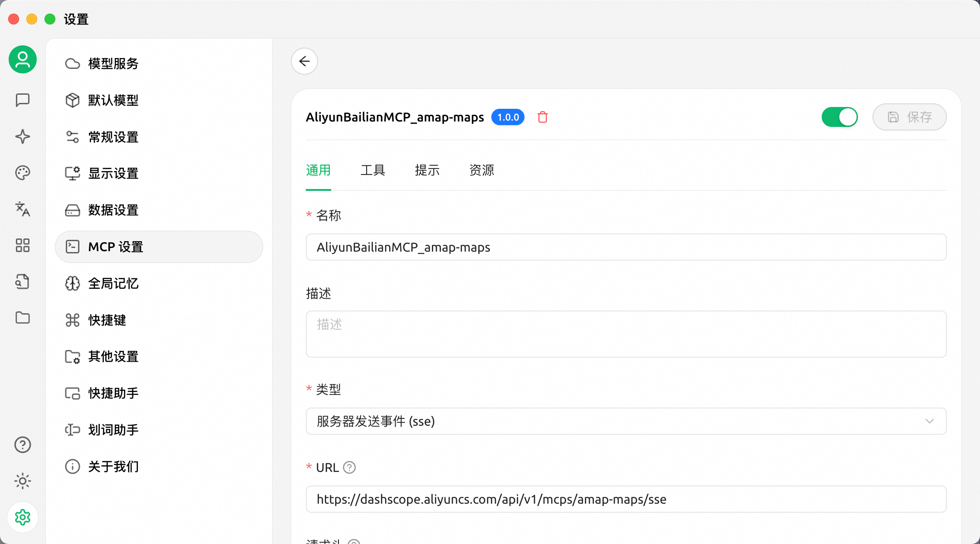This screenshot has height=544, width=980.
Task: Click the URL input field
Action: [626, 499]
